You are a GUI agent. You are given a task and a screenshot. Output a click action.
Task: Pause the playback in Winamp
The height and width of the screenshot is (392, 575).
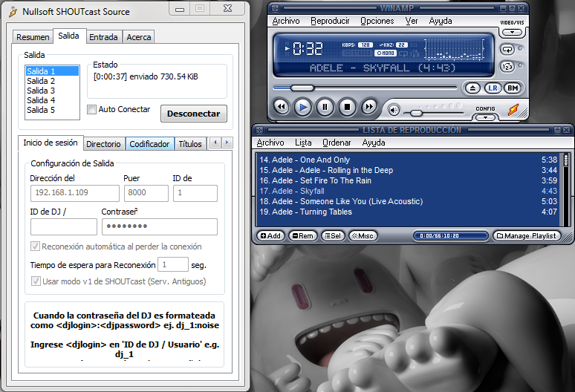tap(325, 107)
